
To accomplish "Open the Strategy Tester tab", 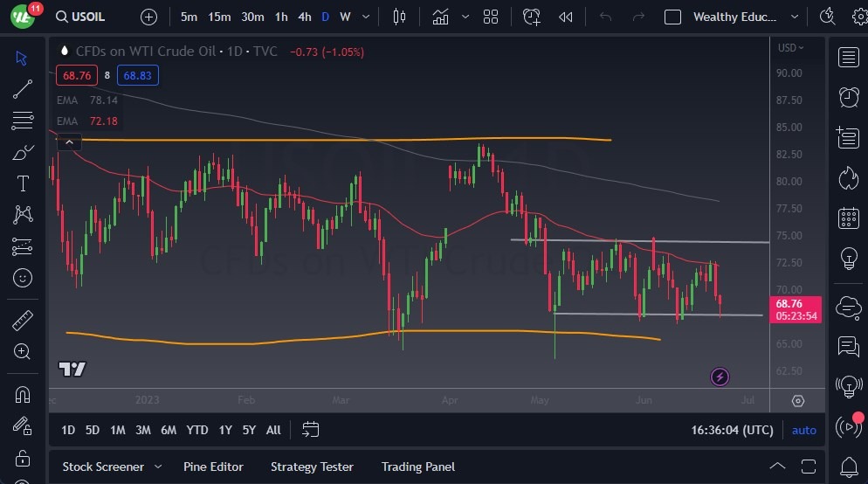I will pos(312,467).
